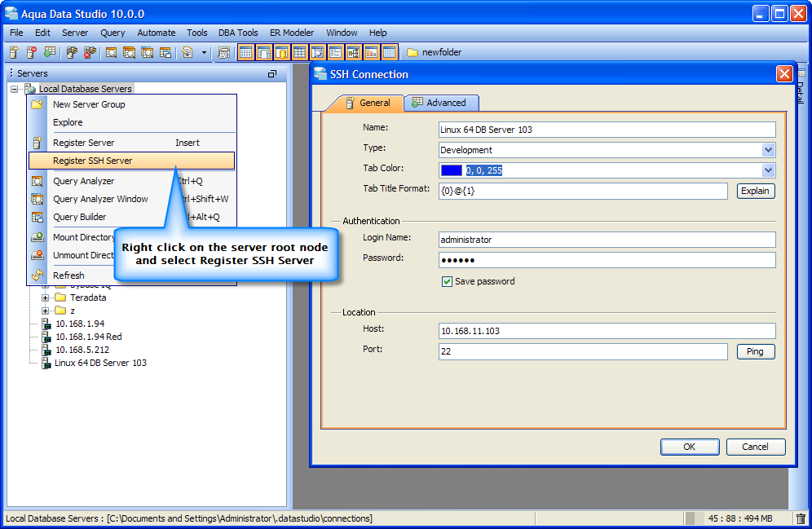Open the DBA Tools menu
Image resolution: width=812 pixels, height=529 pixels.
pos(238,33)
